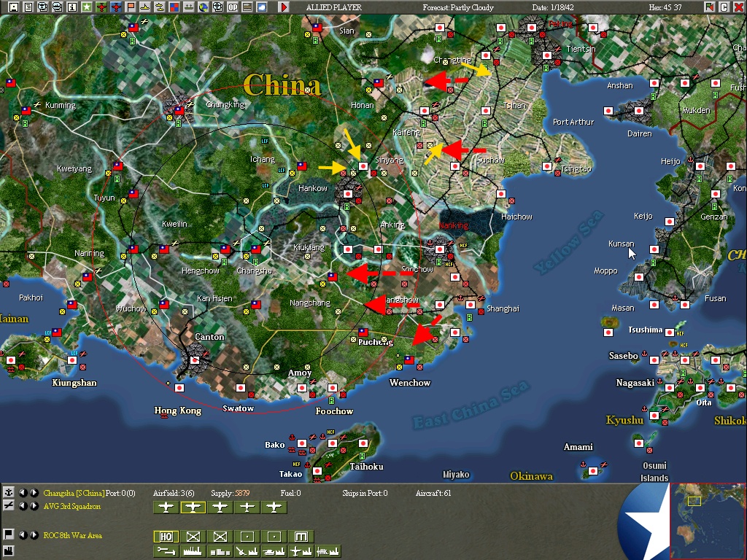Image resolution: width=747 pixels, height=560 pixels.
Task: Click the green and red flag icon top right
Action: (x=709, y=7)
